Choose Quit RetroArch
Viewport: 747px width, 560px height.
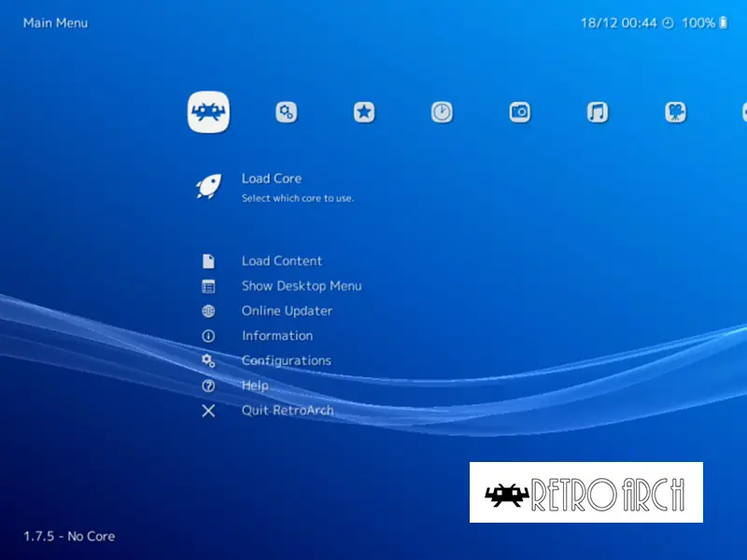288,411
